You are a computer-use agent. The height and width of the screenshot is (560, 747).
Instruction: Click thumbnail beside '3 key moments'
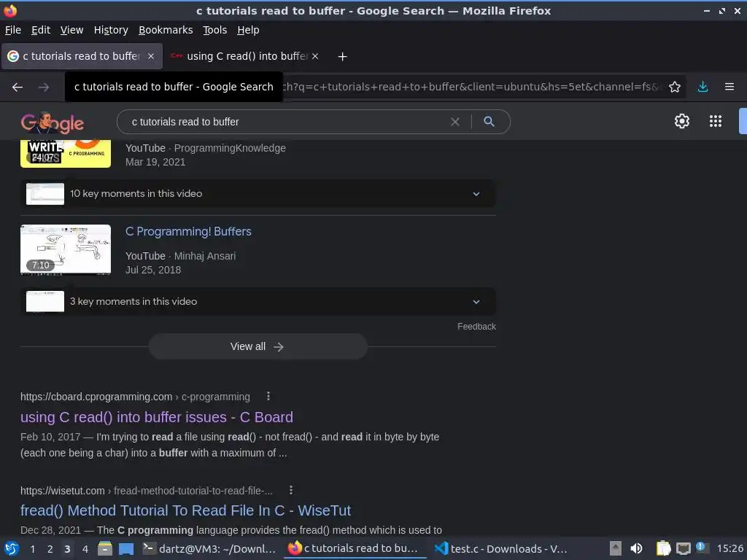[x=44, y=301]
